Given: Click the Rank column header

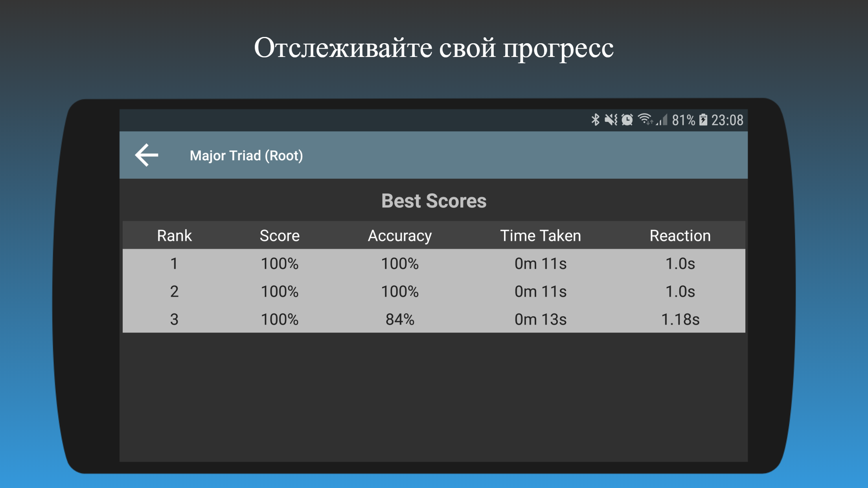Looking at the screenshot, I should click(x=174, y=236).
